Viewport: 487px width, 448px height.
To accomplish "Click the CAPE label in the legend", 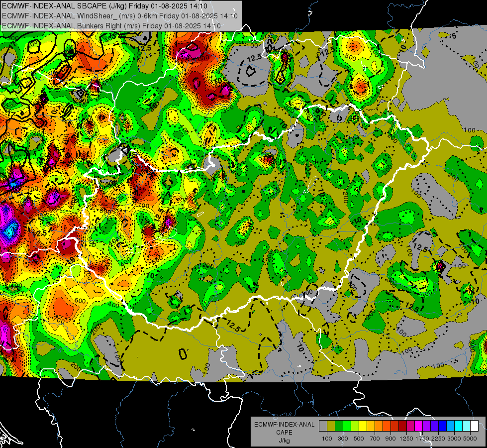I will point(284,433).
